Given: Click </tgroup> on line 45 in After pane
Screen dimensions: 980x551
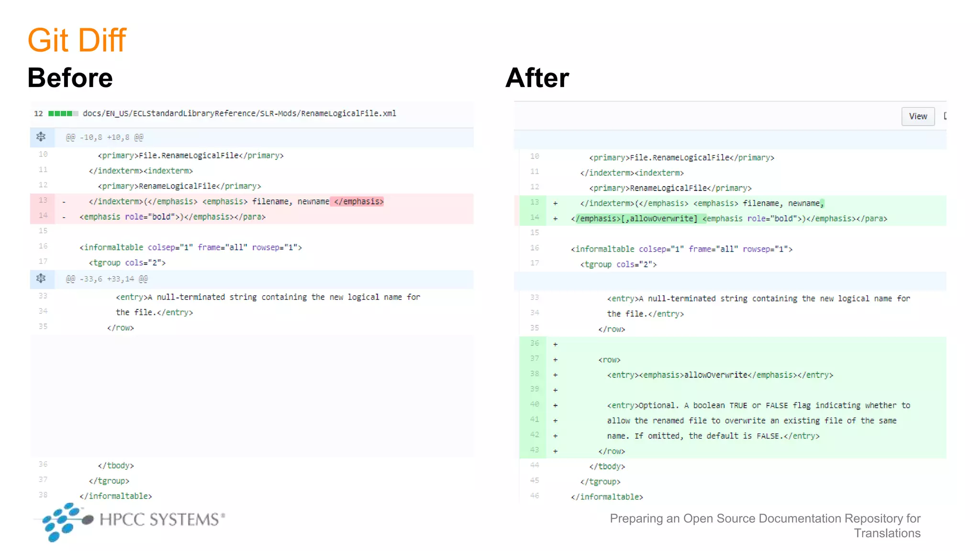Looking at the screenshot, I should (x=600, y=482).
